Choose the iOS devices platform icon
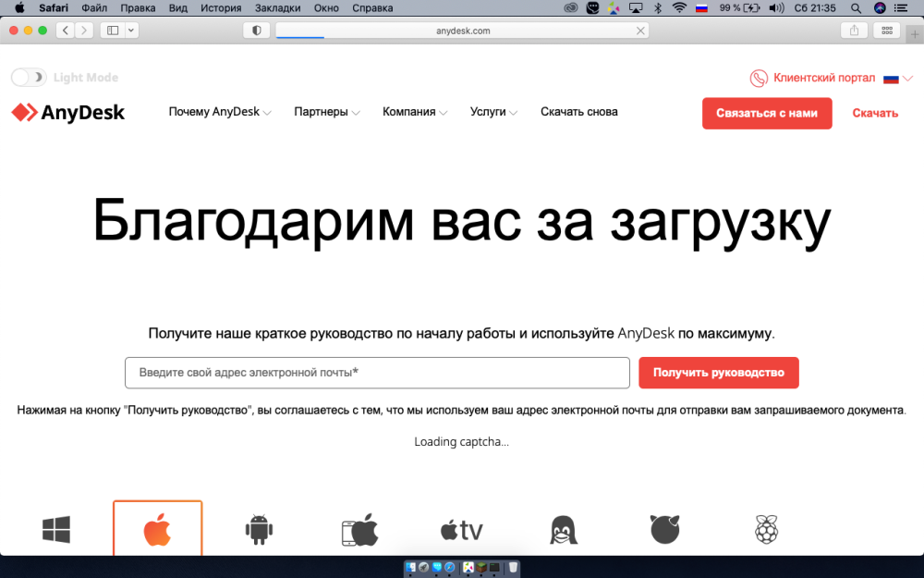924x578 pixels. 360,529
